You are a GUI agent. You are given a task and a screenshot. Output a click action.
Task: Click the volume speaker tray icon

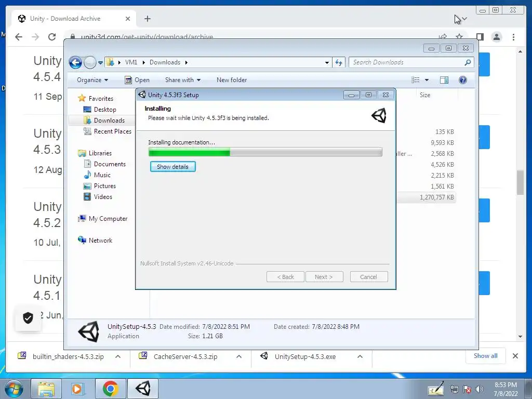[479, 389]
